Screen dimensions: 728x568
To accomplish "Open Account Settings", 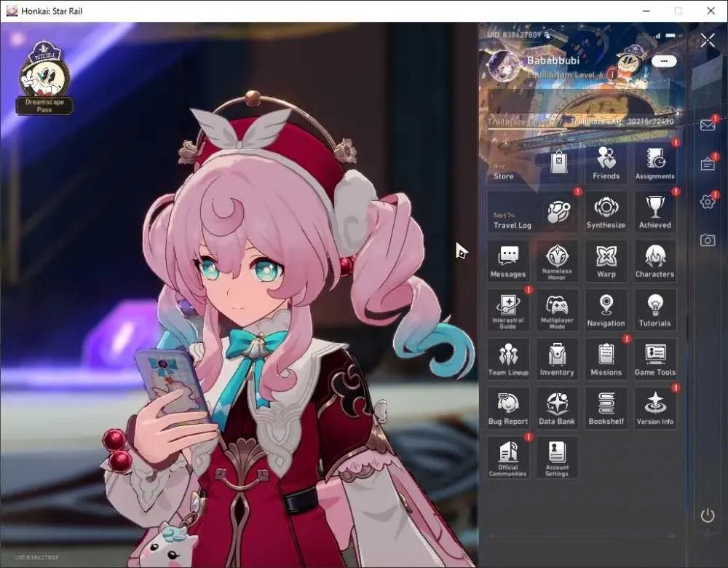I will coord(557,458).
